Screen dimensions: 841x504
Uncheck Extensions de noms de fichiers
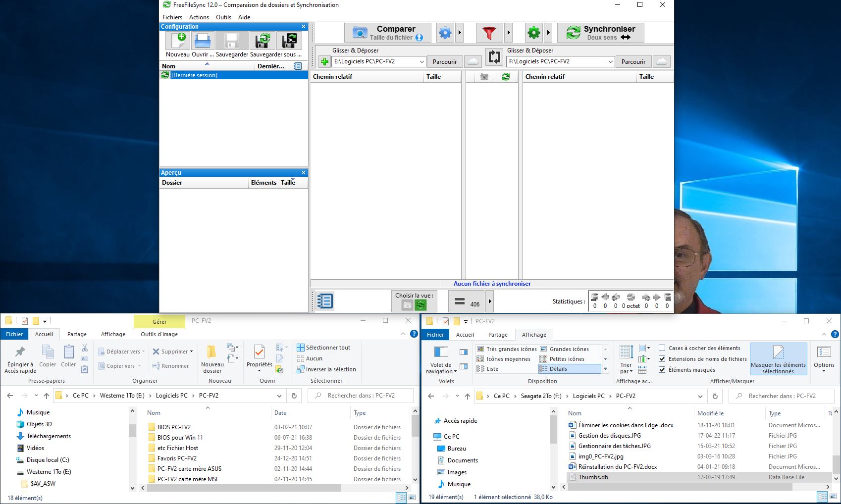pyautogui.click(x=662, y=359)
